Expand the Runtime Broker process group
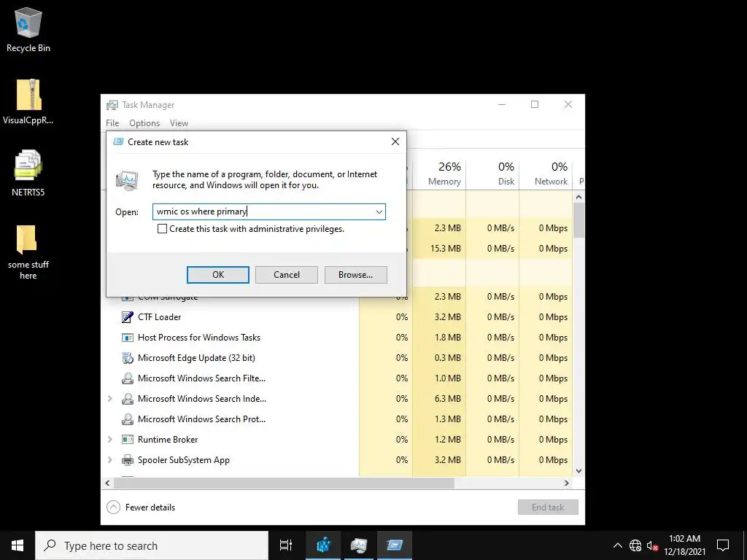Image resolution: width=747 pixels, height=560 pixels. point(110,440)
